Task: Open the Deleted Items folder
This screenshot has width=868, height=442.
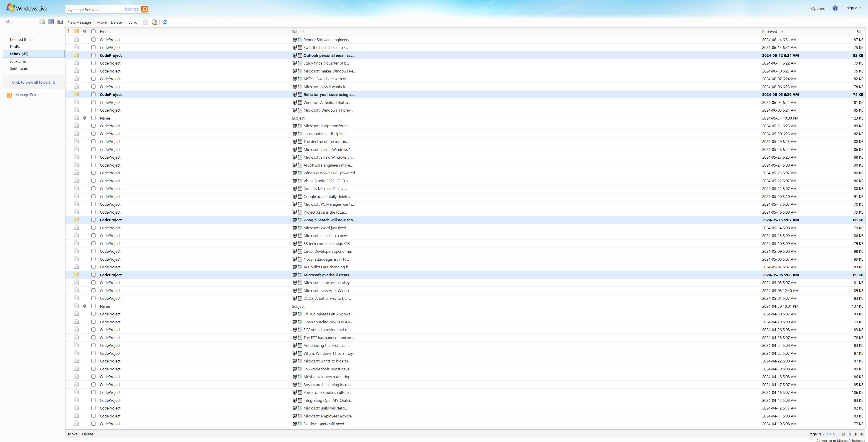Action: point(22,39)
